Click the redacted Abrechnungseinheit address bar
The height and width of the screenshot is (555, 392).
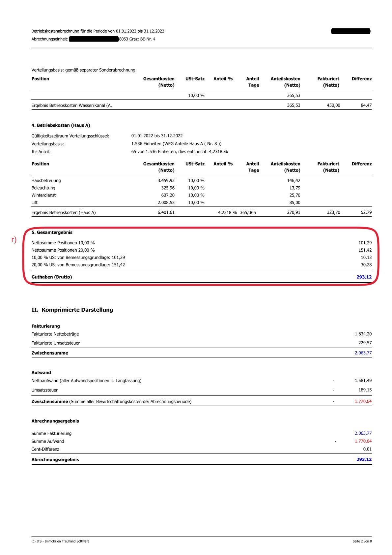click(x=94, y=39)
